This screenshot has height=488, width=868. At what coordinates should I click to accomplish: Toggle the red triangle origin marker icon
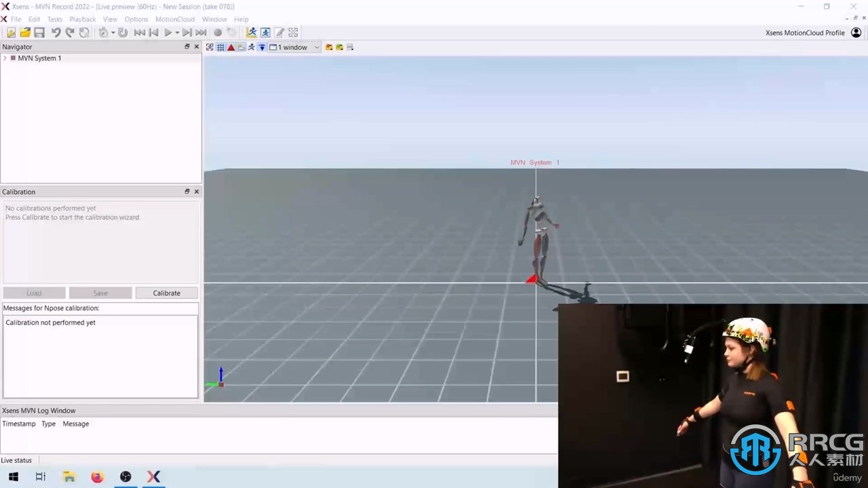(x=231, y=47)
